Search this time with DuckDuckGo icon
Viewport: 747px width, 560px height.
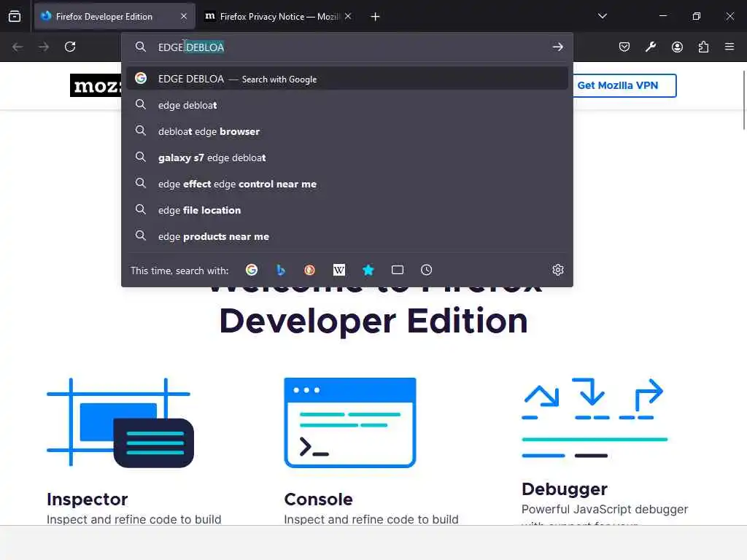click(309, 270)
